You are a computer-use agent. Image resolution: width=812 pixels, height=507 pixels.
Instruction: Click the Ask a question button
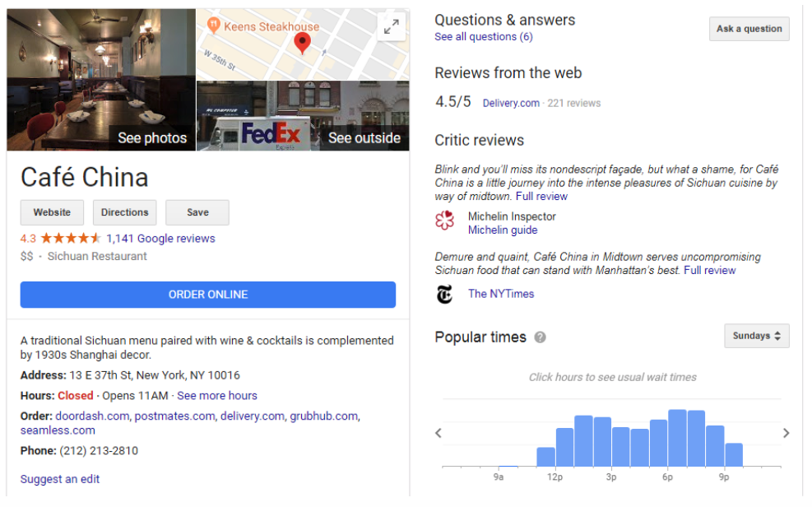tap(749, 29)
